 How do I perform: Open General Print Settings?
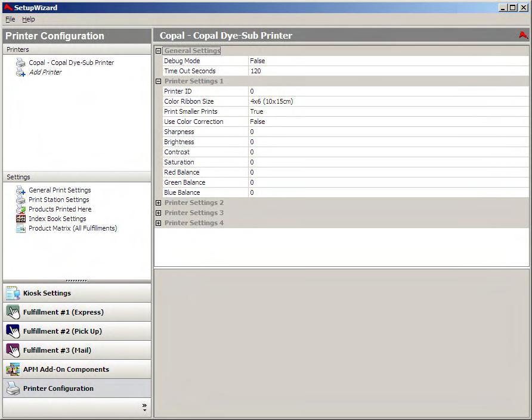(60, 190)
